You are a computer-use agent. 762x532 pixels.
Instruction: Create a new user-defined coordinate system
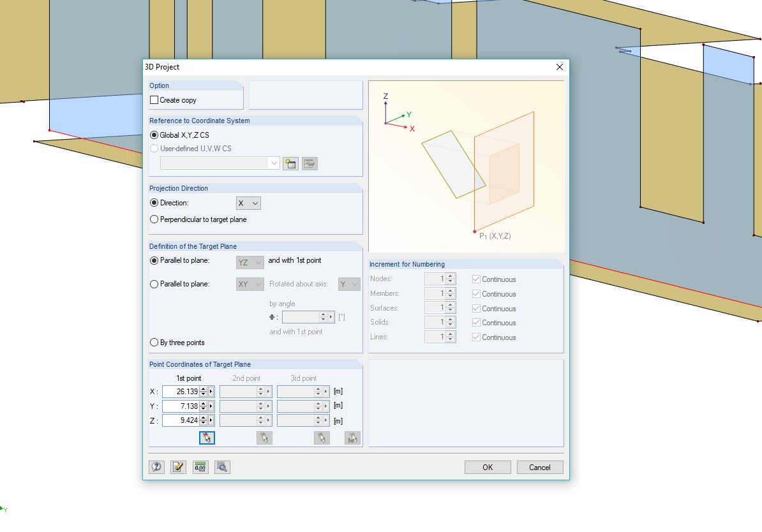(x=290, y=163)
